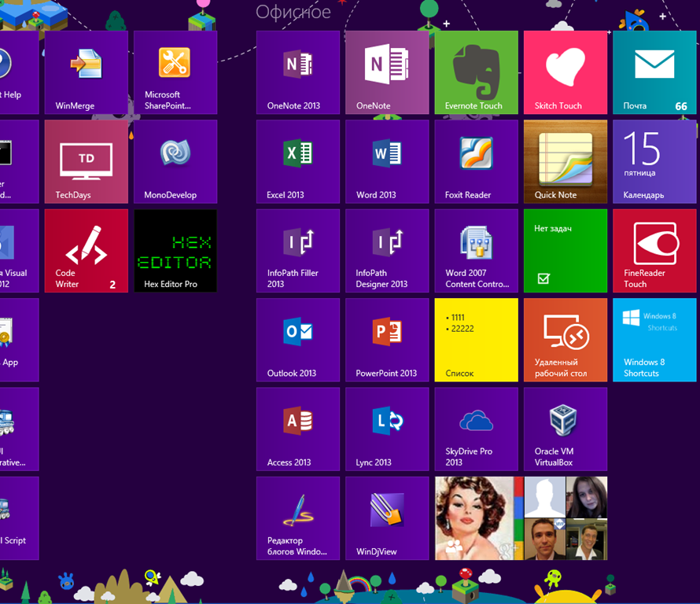Open the green Нет задач tasks tile

pos(566,251)
